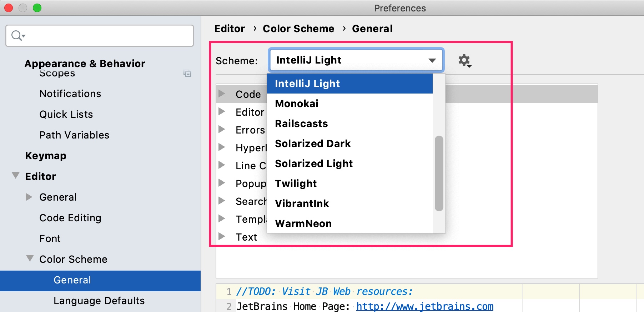Expand the Errors category arrow
The image size is (644, 312).
tap(222, 129)
